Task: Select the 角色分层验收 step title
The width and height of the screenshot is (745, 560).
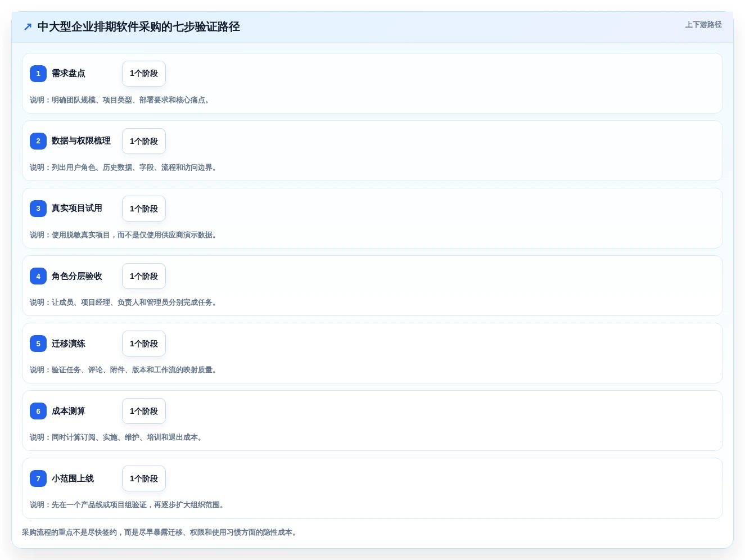Action: 77,276
